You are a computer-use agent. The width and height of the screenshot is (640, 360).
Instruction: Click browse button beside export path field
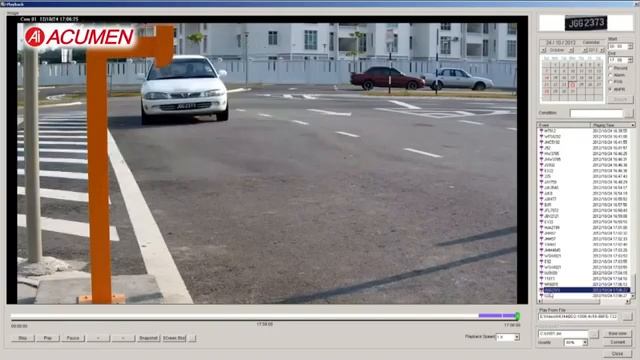click(594, 334)
